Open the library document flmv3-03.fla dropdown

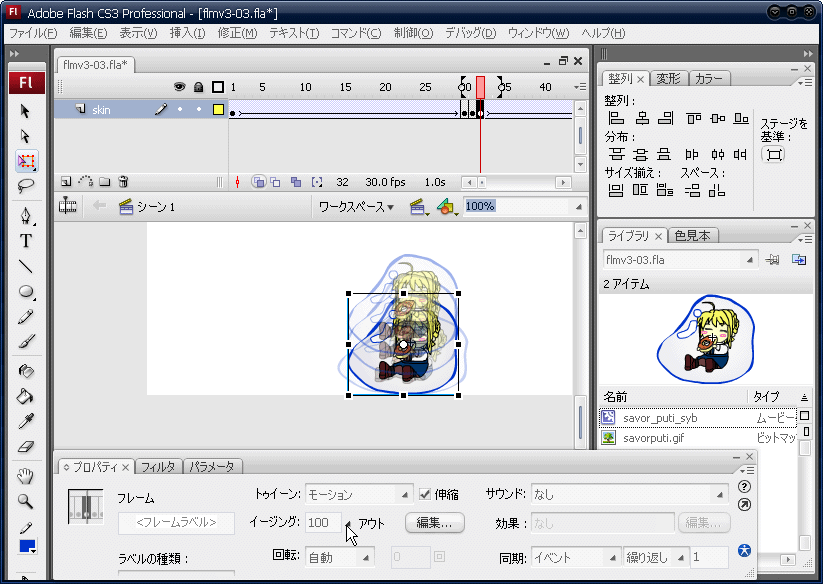click(680, 260)
